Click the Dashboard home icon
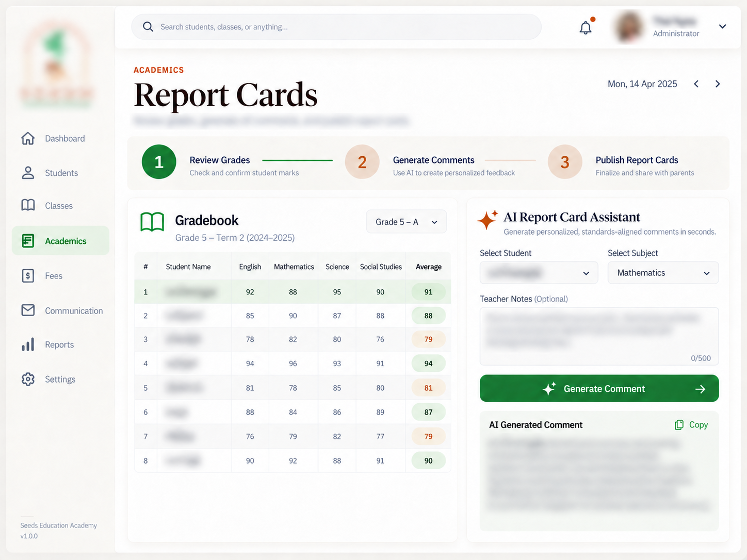 click(x=28, y=138)
